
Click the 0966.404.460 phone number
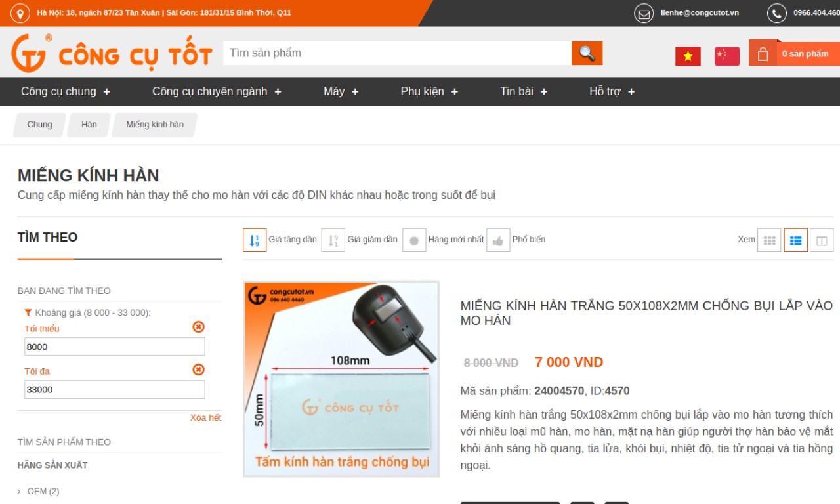coord(816,13)
